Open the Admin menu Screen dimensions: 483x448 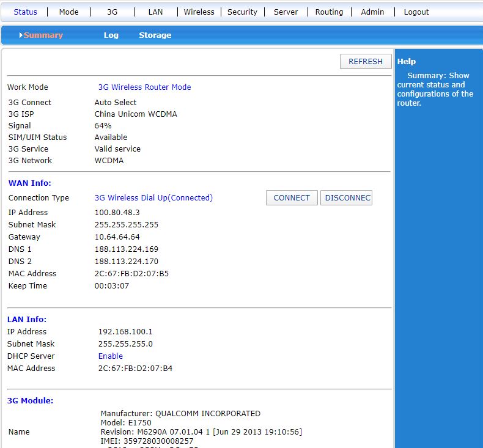pos(372,12)
